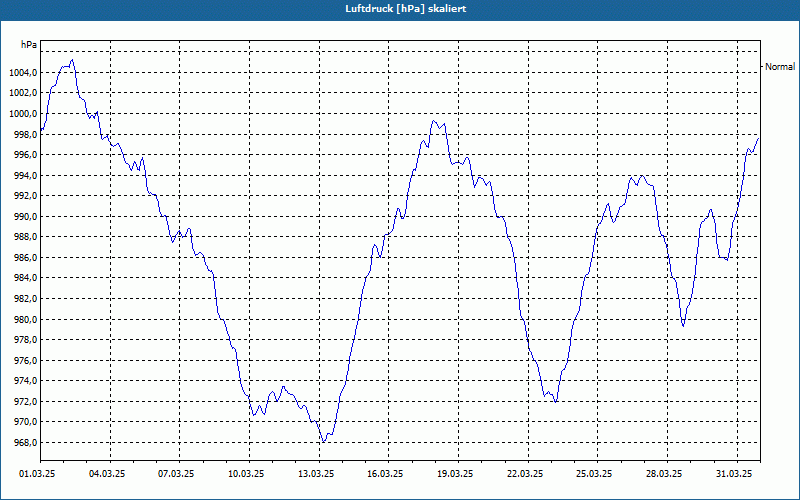
Task: Click the 970,0 y-axis value
Action: point(25,422)
